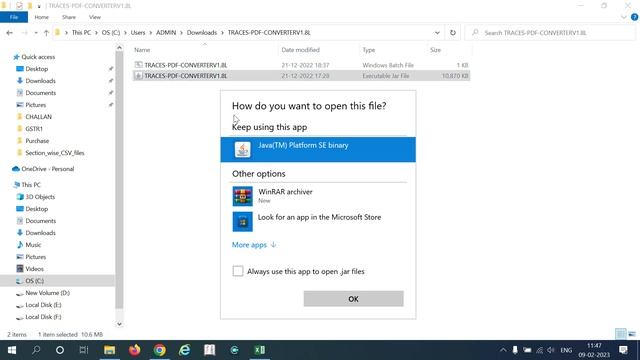Viewport: 640px width, 360px height.
Task: Refresh the current folder
Action: coord(453,33)
